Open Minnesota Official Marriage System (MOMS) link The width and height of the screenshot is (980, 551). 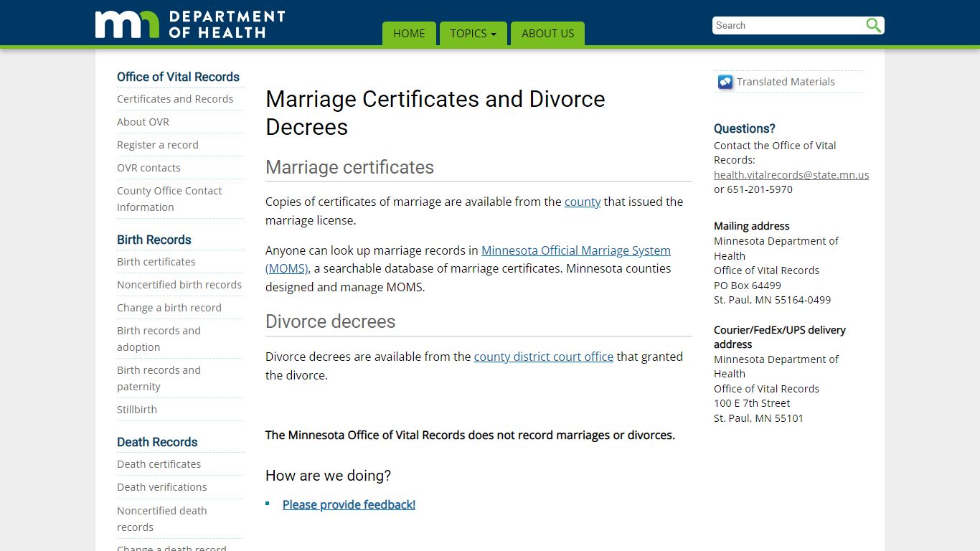pos(468,259)
